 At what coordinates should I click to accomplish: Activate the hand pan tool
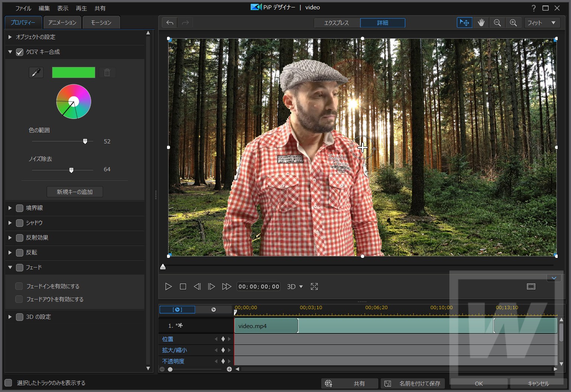point(481,23)
